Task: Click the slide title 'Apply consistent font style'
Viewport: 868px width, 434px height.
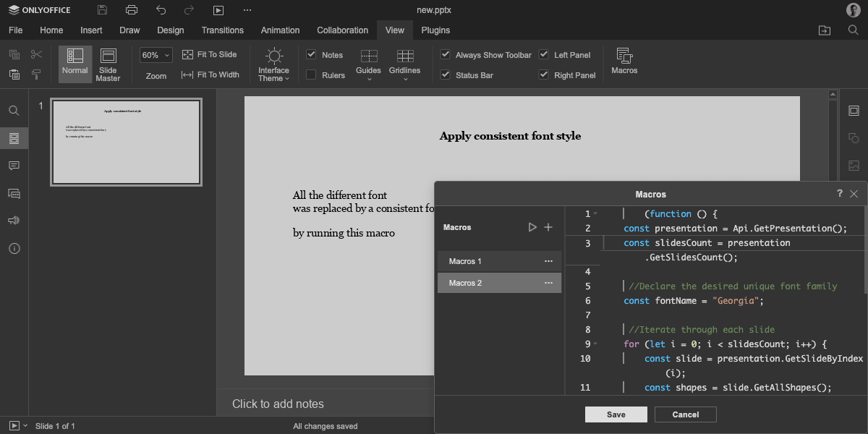Action: [x=510, y=136]
